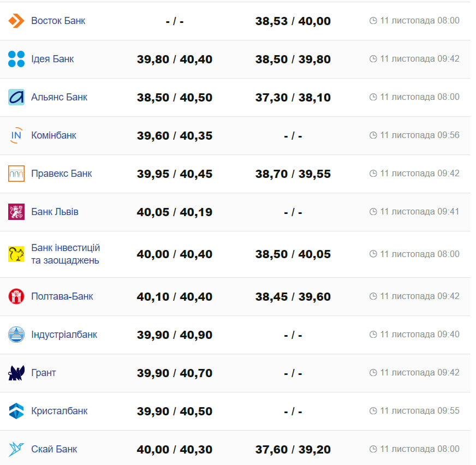Image resolution: width=476 pixels, height=465 pixels.
Task: Click the Альянс Банк logo icon
Action: [16, 97]
